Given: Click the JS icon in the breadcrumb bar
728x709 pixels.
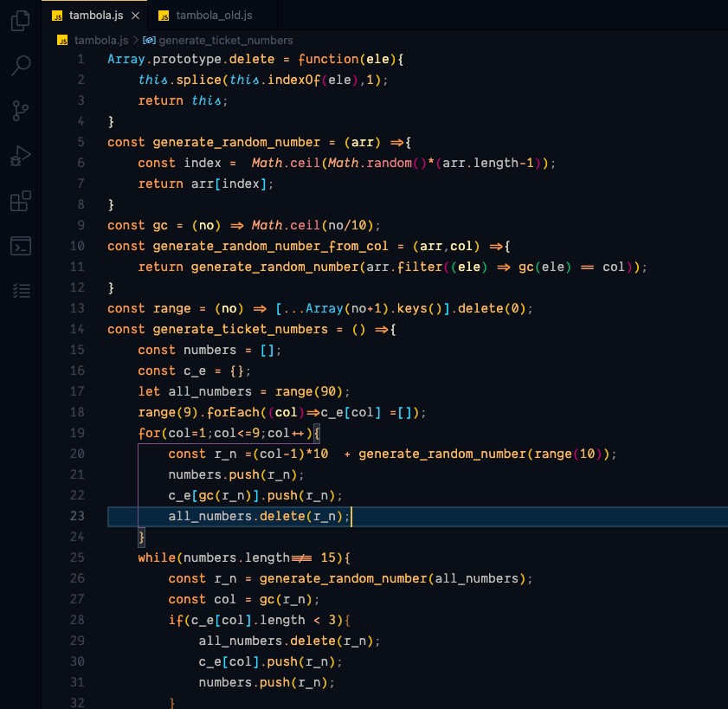Looking at the screenshot, I should (x=62, y=41).
